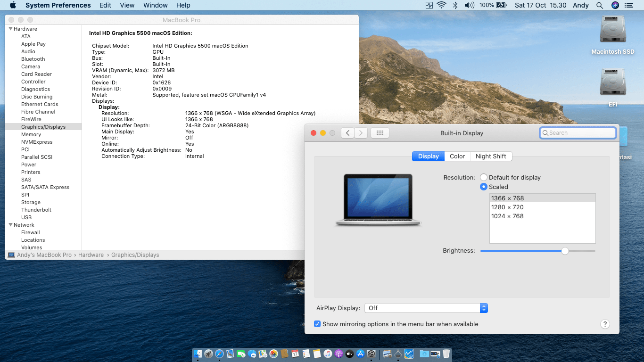Viewport: 644px width, 362px height.
Task: Open Safari from the dock
Action: [219, 354]
